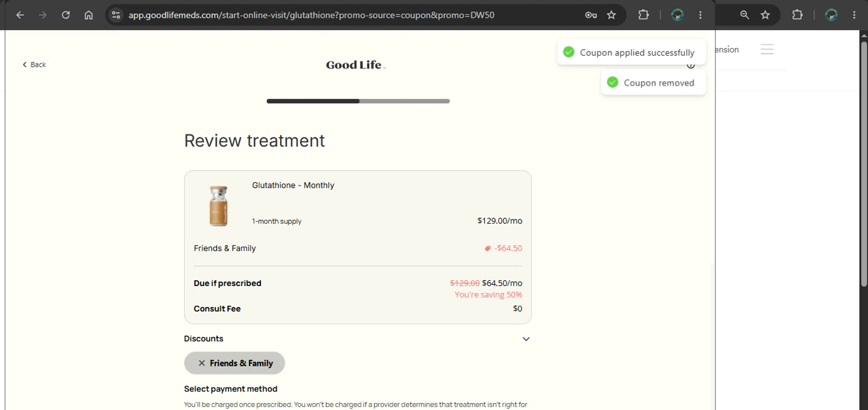Click the checkout progress bar
868x410 pixels.
click(358, 101)
